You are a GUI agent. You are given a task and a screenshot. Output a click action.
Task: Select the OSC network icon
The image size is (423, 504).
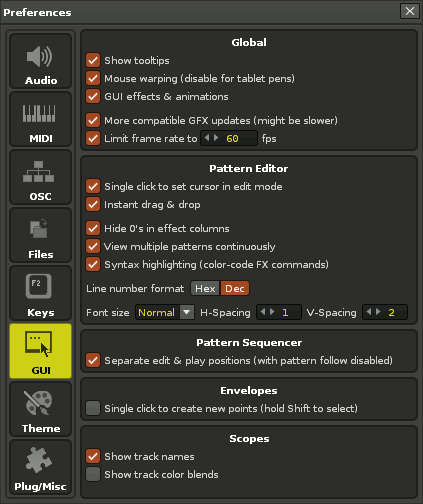pos(39,171)
